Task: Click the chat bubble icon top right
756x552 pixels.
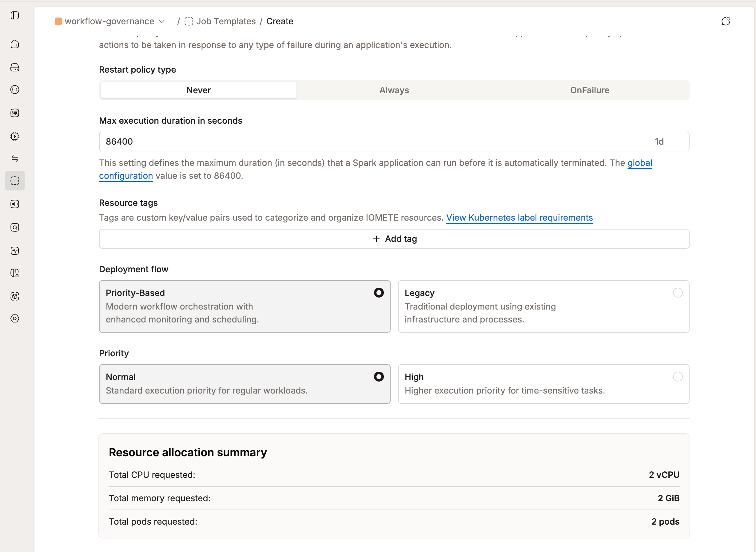Action: tap(726, 22)
